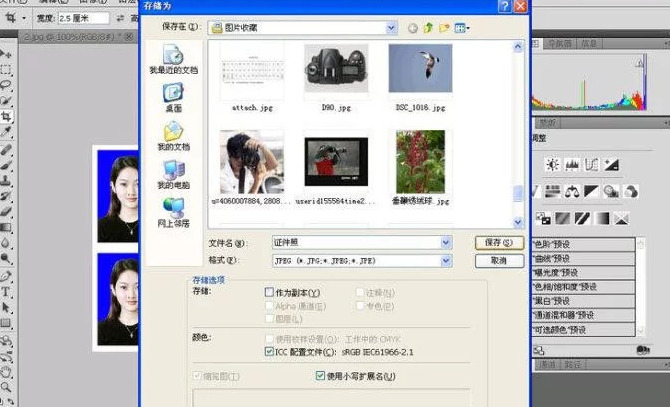Toggle the 专色(P) checkbox
The height and width of the screenshot is (407, 670).
(360, 306)
